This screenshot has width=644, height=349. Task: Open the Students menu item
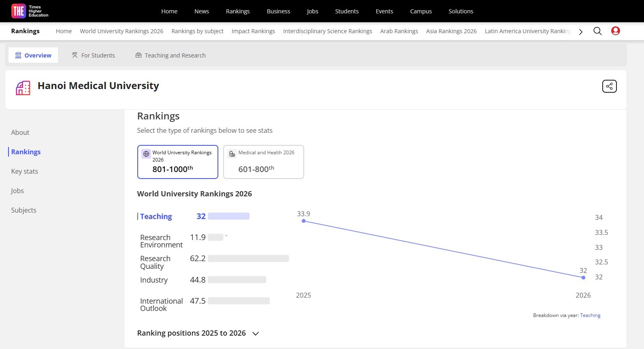(x=347, y=11)
